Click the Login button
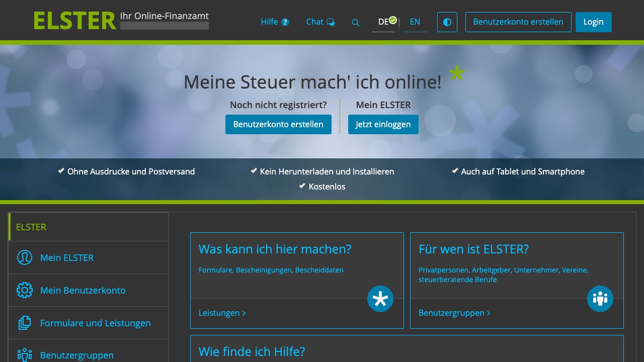The height and width of the screenshot is (362, 644). tap(594, 22)
